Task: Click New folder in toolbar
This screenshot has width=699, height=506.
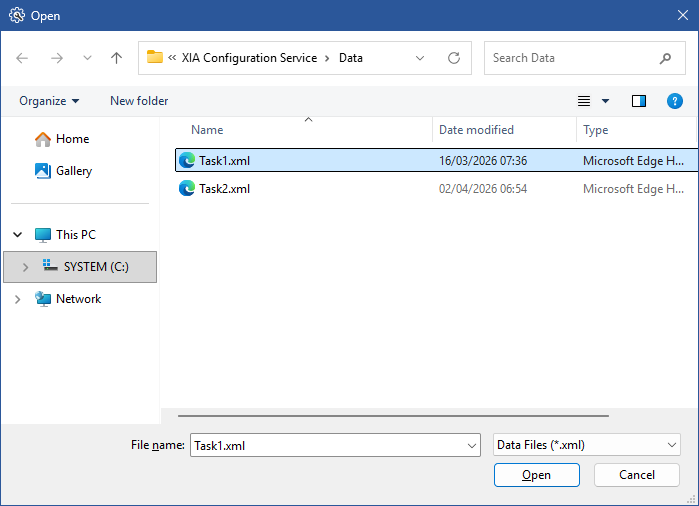Action: click(139, 101)
